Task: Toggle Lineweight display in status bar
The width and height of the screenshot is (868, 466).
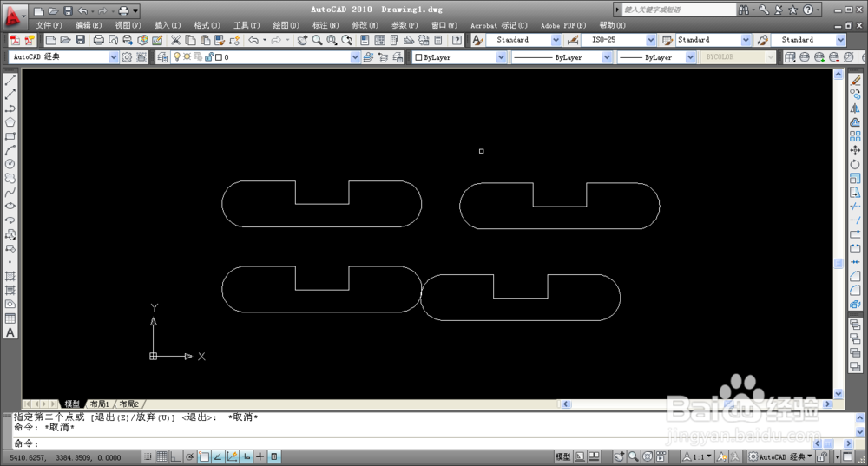Action: (260, 456)
